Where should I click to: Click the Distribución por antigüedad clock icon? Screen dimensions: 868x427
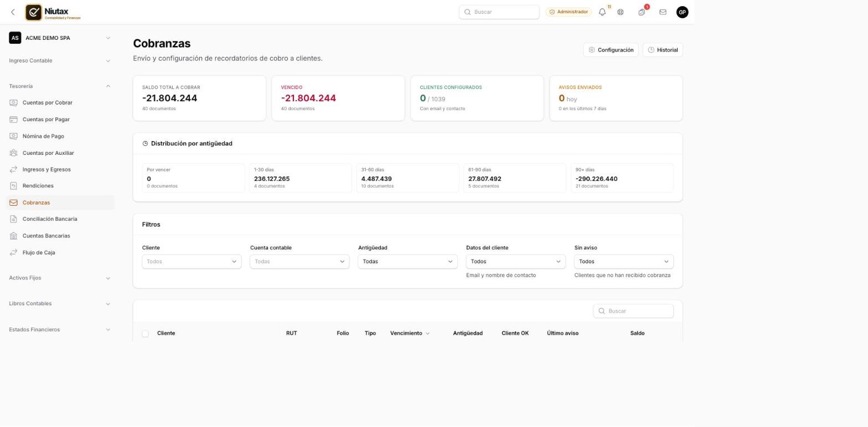tap(145, 144)
